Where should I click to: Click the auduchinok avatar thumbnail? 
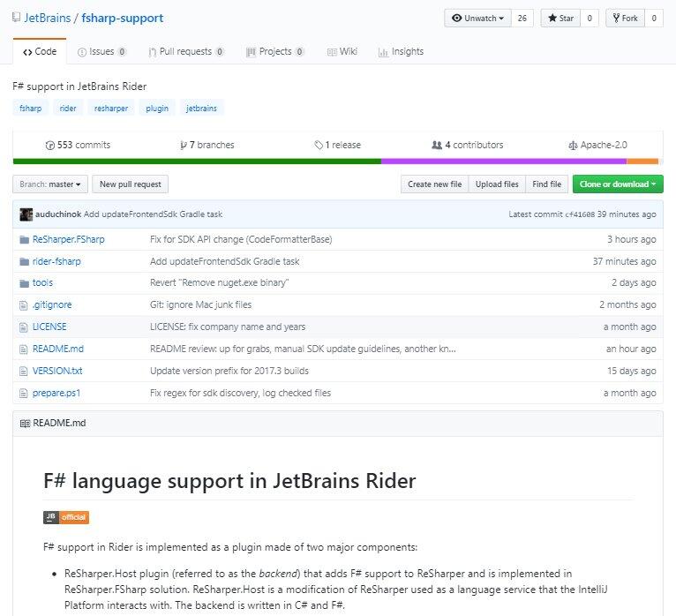click(x=26, y=214)
